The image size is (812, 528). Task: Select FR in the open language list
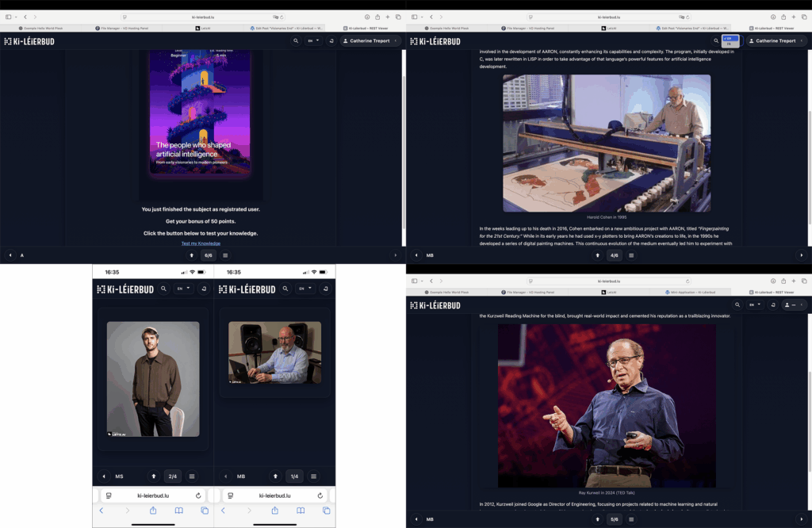coord(730,44)
